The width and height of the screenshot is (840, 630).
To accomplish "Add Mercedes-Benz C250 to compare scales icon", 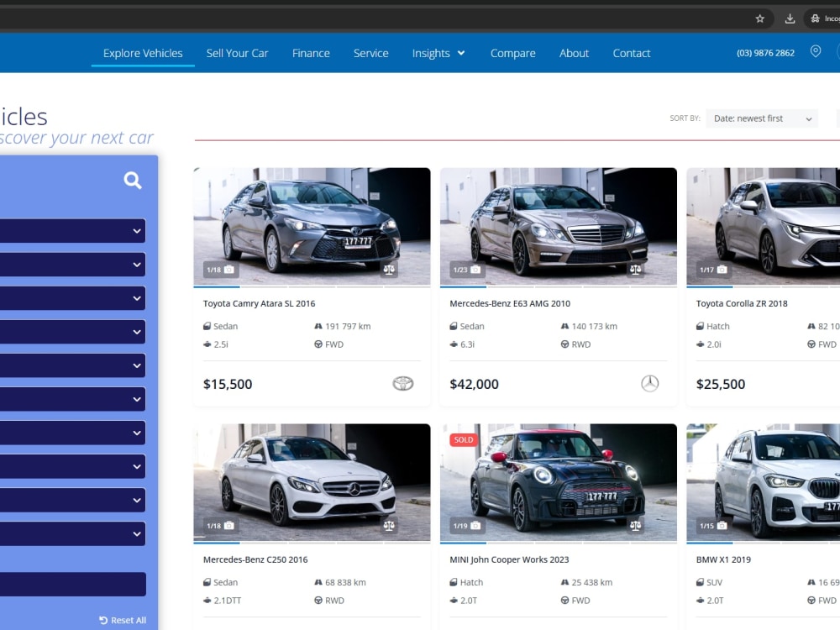I will click(x=389, y=526).
